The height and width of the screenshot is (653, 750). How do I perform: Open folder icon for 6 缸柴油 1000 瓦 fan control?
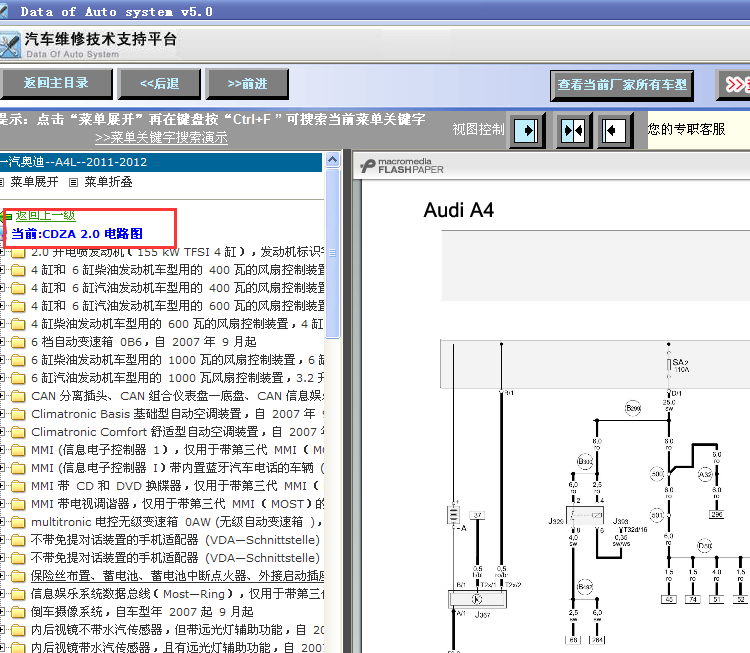18,360
